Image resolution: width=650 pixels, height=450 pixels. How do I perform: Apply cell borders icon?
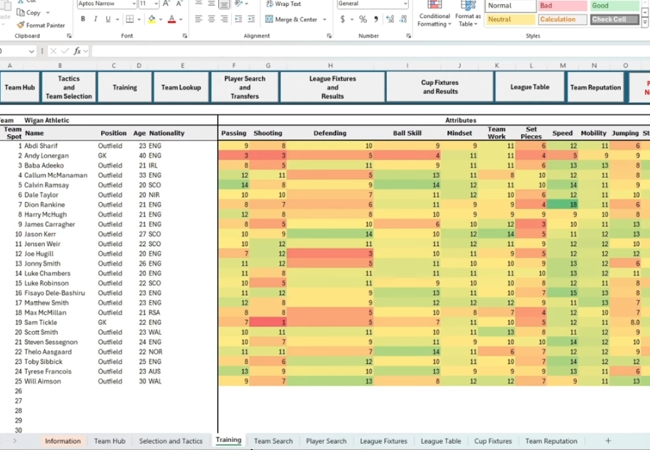[x=130, y=19]
